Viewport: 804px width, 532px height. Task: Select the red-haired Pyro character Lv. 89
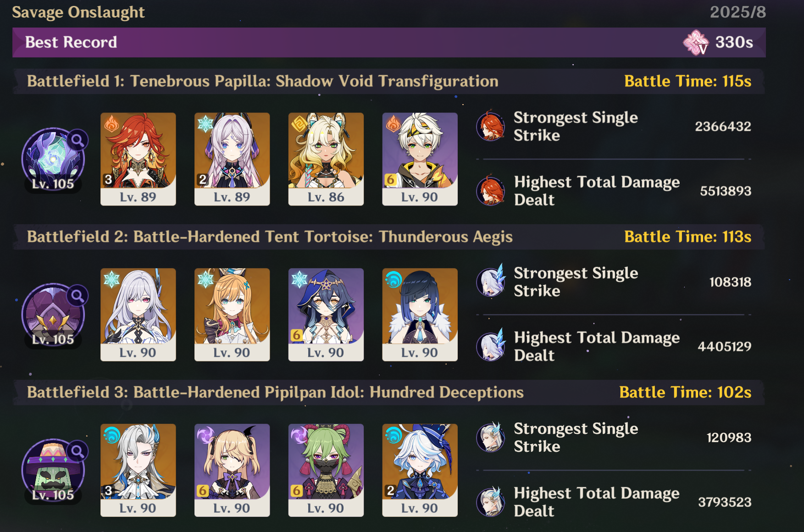(138, 159)
